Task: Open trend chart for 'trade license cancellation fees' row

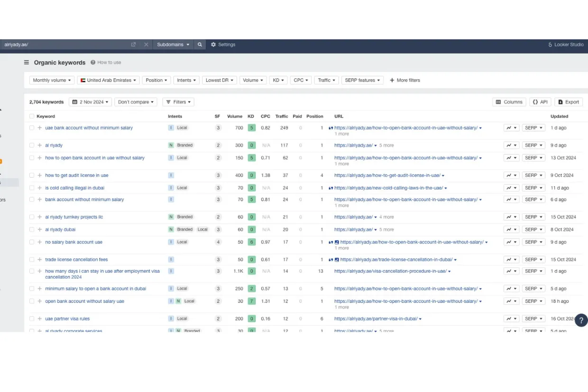Action: click(x=511, y=260)
